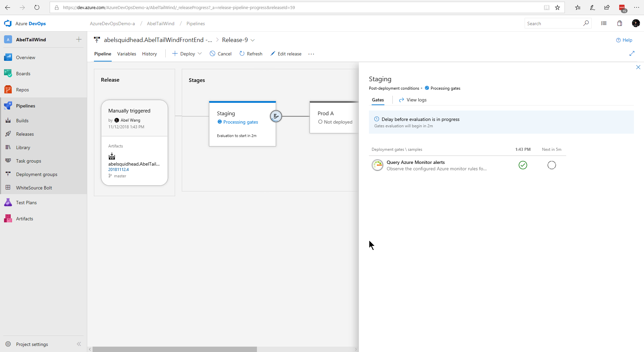Switch to the Pipeline tab
Image resolution: width=644 pixels, height=352 pixels.
(103, 54)
